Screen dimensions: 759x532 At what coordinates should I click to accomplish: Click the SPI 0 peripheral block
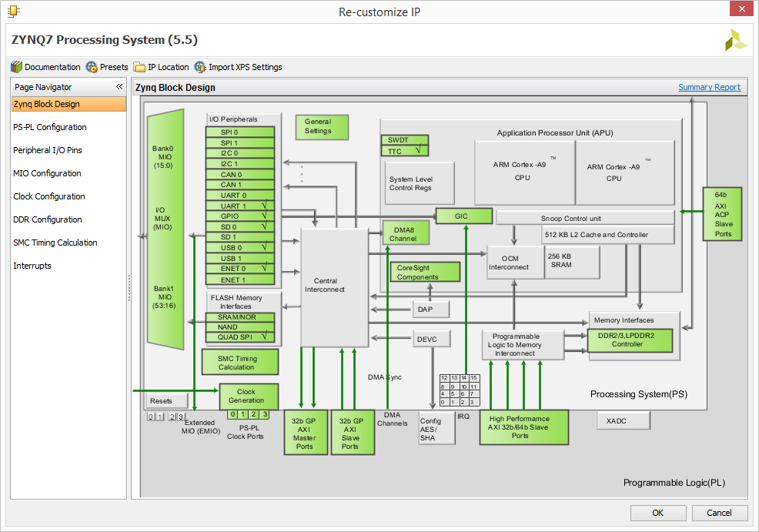coord(240,132)
